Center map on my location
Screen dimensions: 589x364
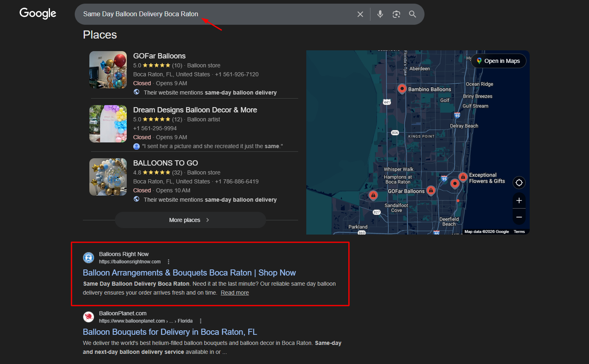point(519,183)
